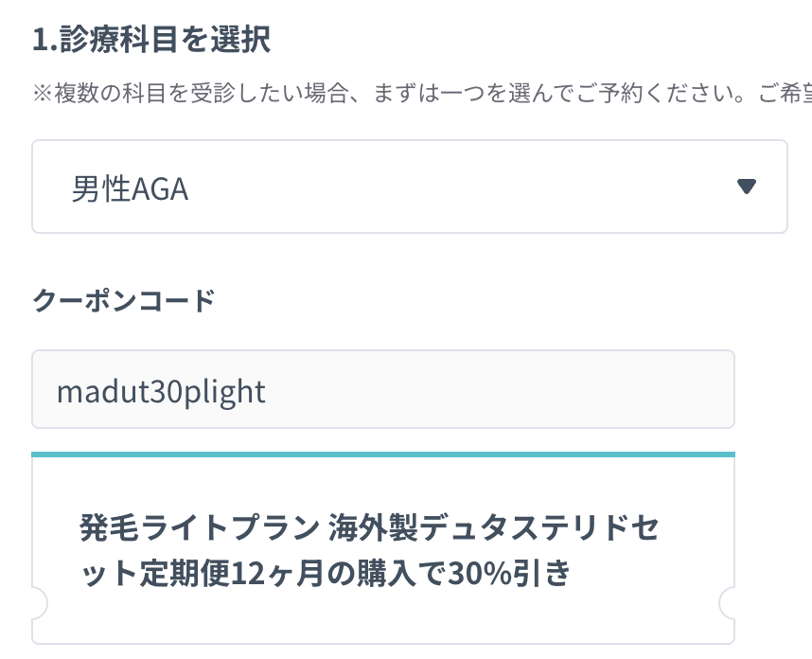Click the empty area right of coupon code
Image resolution: width=812 pixels, height=659 pixels.
pos(521,390)
